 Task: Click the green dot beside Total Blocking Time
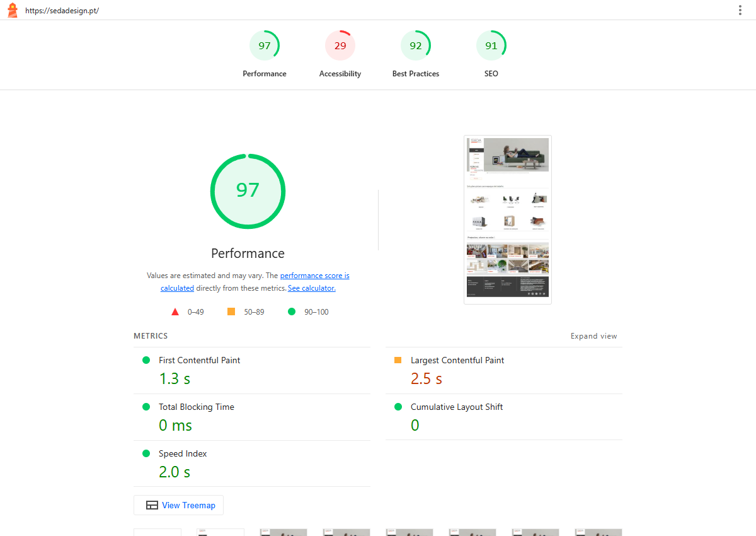[146, 407]
